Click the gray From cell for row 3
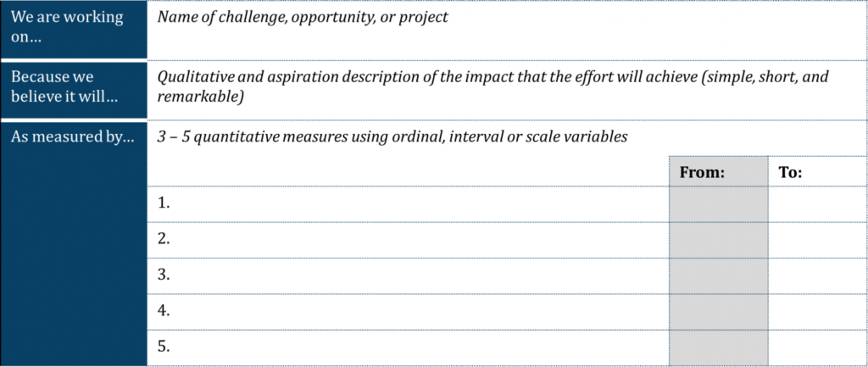The width and height of the screenshot is (868, 367). coord(718,275)
